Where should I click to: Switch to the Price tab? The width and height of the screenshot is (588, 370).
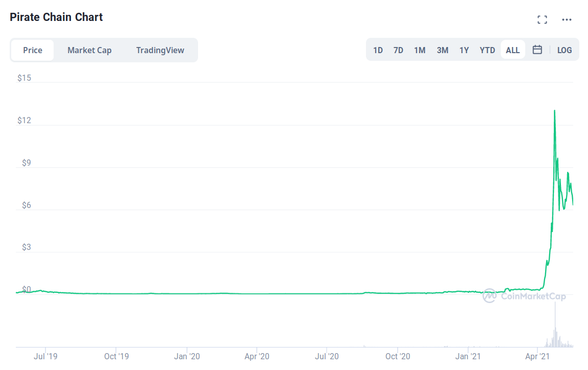click(33, 50)
